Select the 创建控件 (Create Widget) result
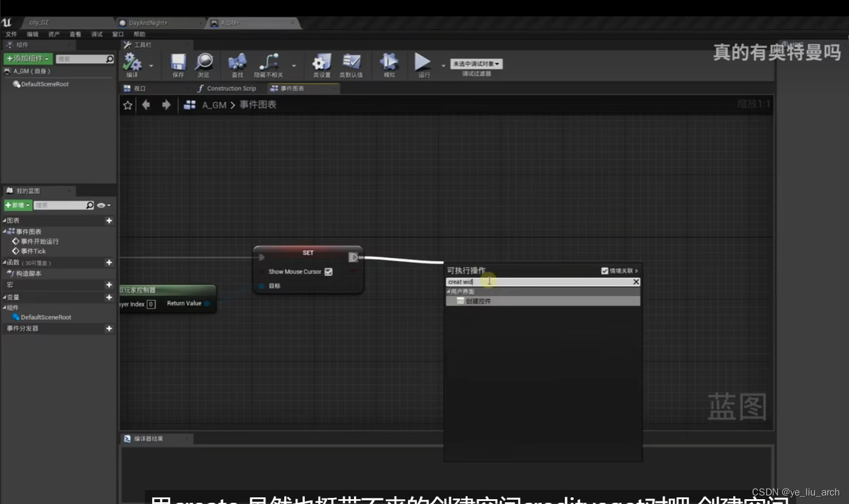Viewport: 849px width, 504px height. click(x=543, y=301)
